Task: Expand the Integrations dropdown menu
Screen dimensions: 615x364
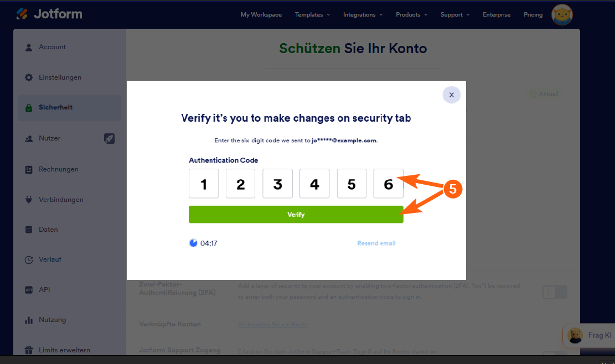Action: coord(363,15)
